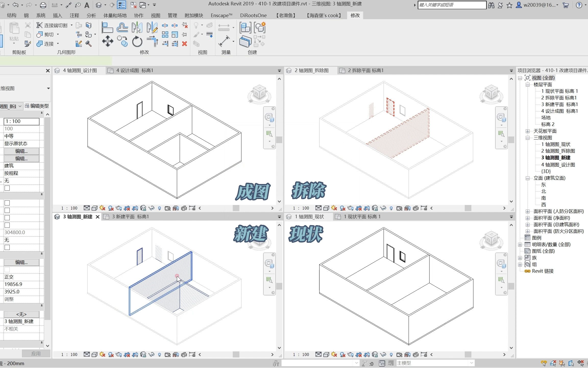588x368 pixels.
Task: Click the 1 : 100 view scale field
Action: coord(21,121)
